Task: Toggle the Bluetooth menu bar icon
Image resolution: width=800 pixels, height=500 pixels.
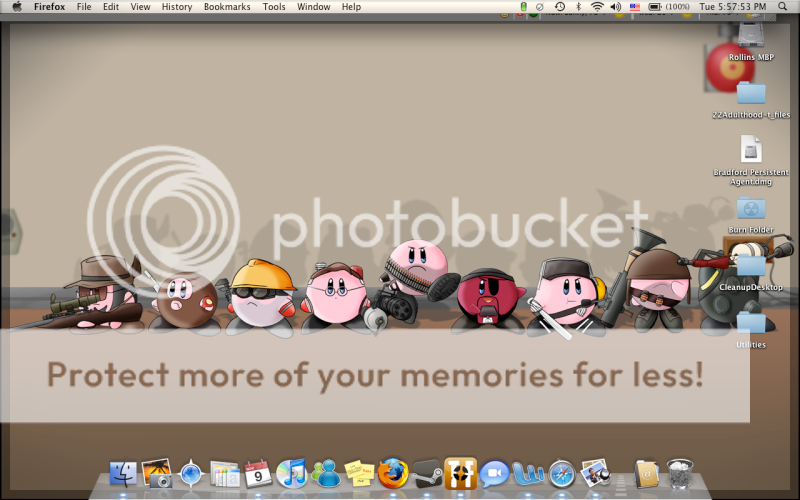Action: coord(578,7)
